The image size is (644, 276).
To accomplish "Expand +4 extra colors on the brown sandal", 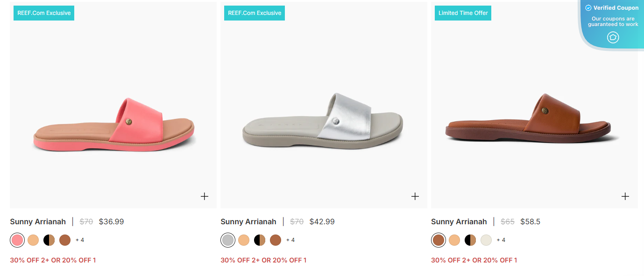I will coord(502,240).
